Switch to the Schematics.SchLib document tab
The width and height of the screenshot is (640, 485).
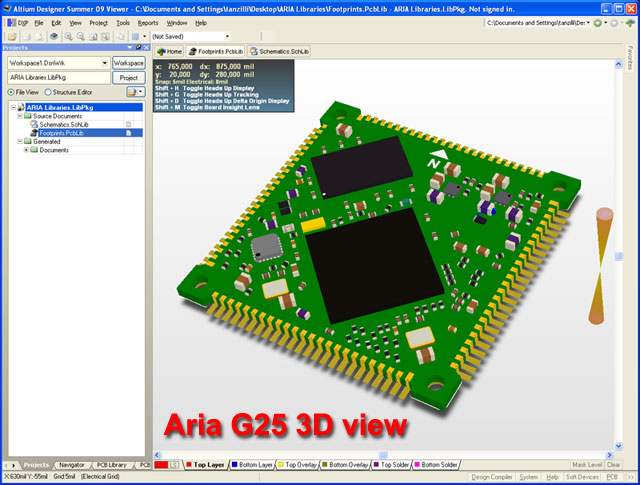[x=280, y=51]
